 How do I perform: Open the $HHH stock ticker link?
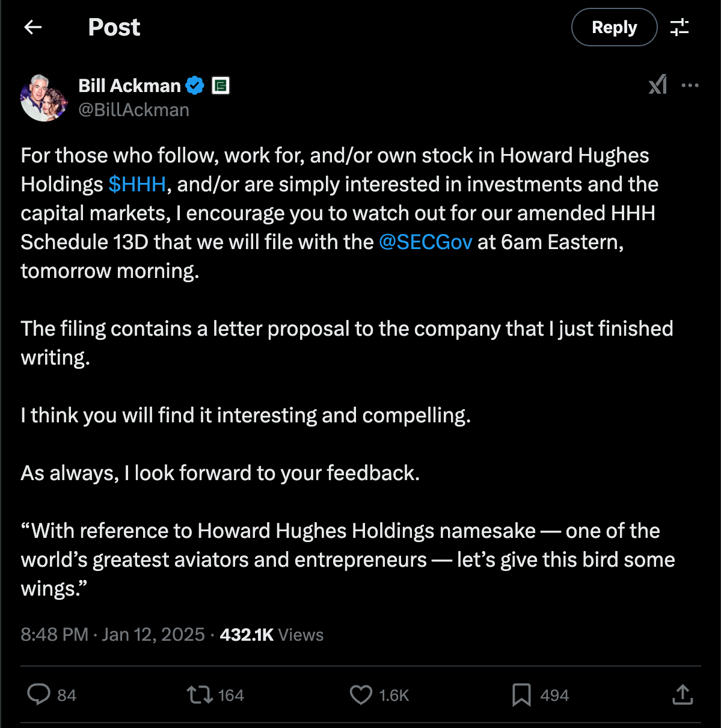coord(137,184)
